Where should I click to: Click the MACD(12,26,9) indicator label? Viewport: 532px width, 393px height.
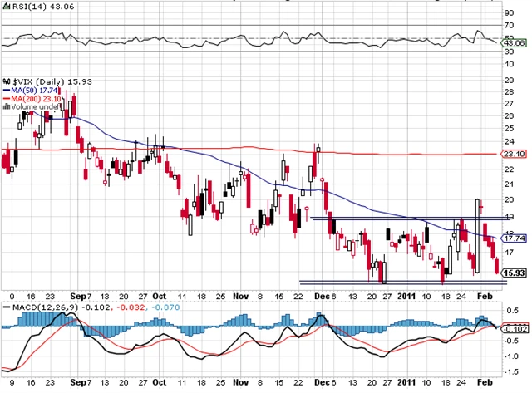[x=46, y=307]
